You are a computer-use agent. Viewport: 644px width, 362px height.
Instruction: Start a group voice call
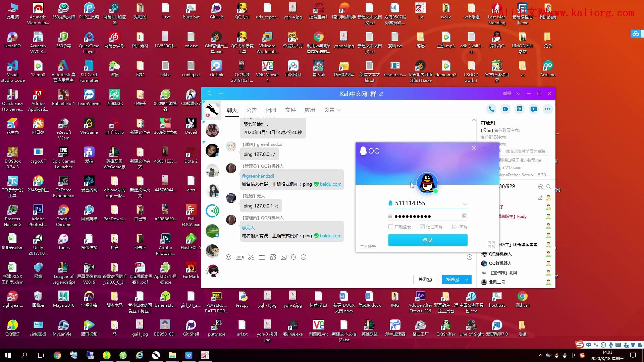point(491,109)
